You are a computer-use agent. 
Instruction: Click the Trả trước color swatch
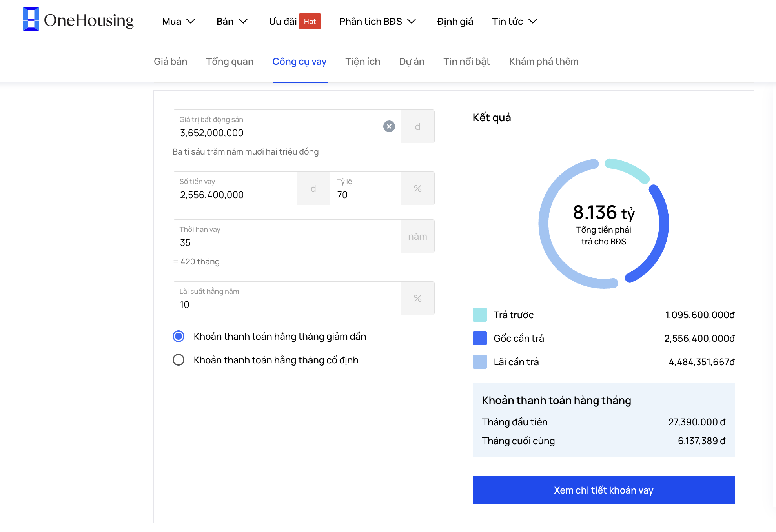[480, 315]
